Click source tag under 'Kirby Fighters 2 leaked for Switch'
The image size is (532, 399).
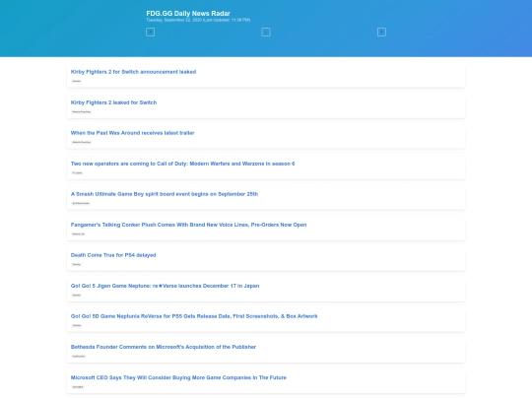[x=82, y=111]
